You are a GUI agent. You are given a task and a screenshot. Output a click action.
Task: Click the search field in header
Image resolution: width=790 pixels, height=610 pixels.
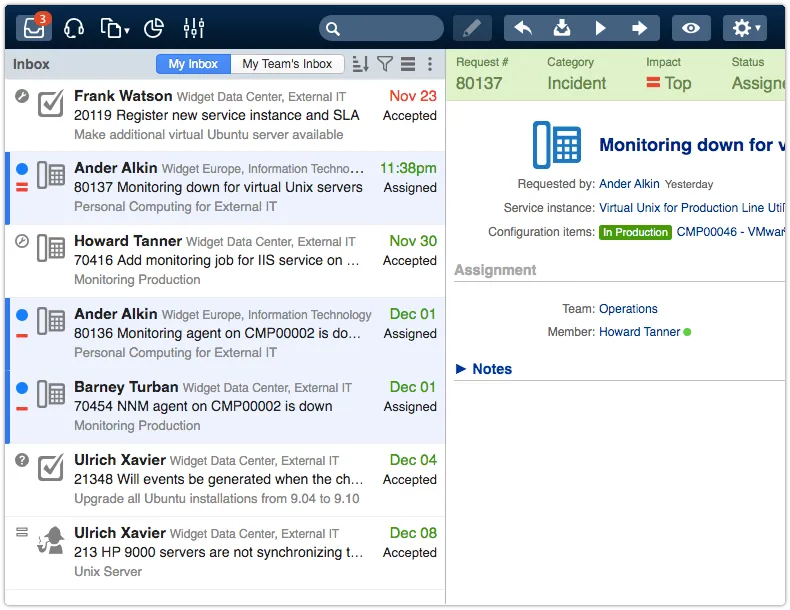(381, 28)
